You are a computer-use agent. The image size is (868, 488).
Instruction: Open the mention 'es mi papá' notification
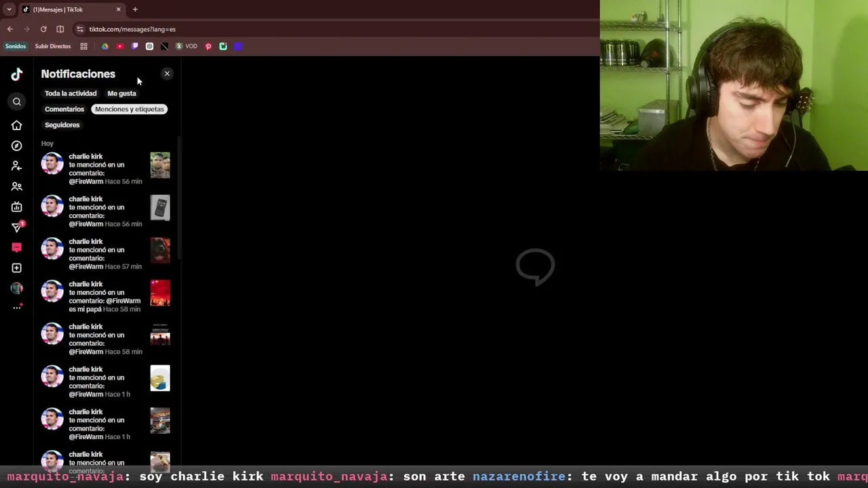point(105,296)
